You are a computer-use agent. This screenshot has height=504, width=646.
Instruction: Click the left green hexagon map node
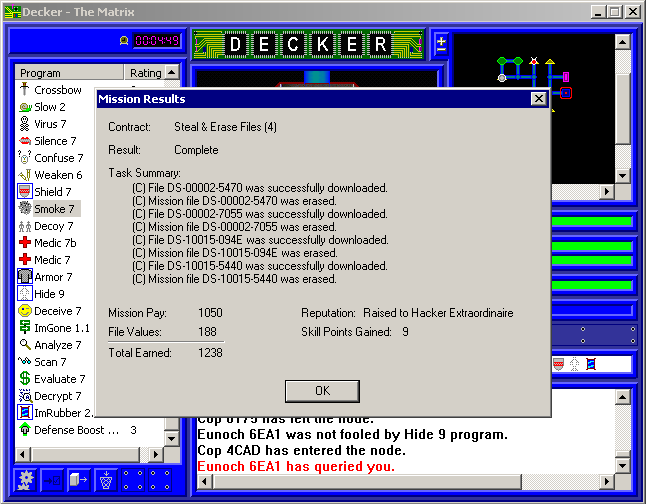click(x=502, y=61)
